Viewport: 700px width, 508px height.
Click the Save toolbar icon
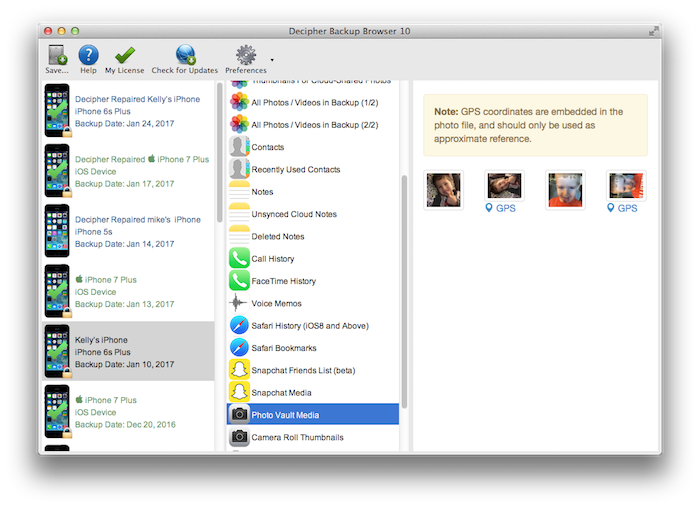click(x=57, y=55)
